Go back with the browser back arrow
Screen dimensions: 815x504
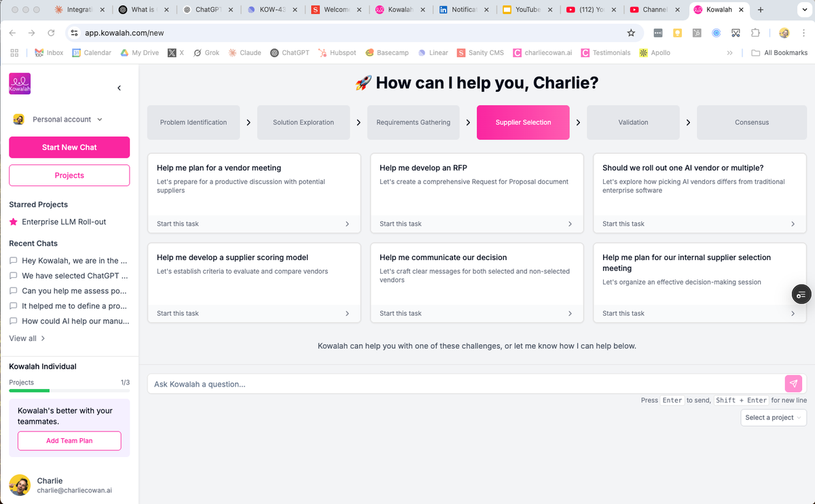13,33
